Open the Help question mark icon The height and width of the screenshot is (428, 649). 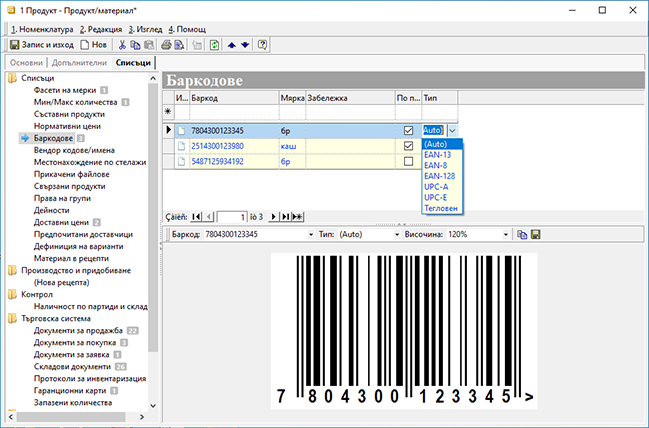click(262, 45)
